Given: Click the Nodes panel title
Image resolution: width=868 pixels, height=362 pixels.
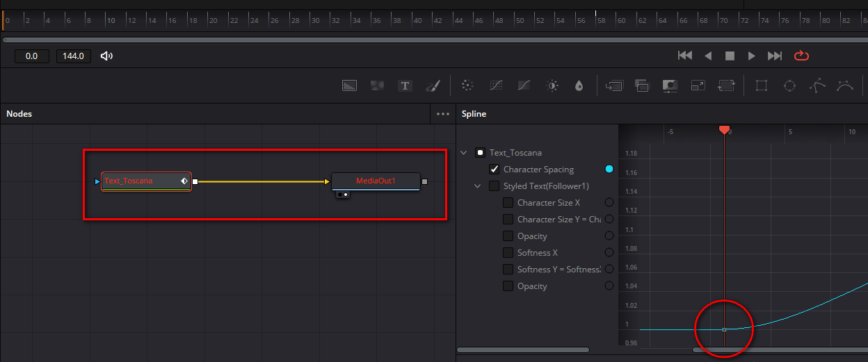Looking at the screenshot, I should coord(19,114).
